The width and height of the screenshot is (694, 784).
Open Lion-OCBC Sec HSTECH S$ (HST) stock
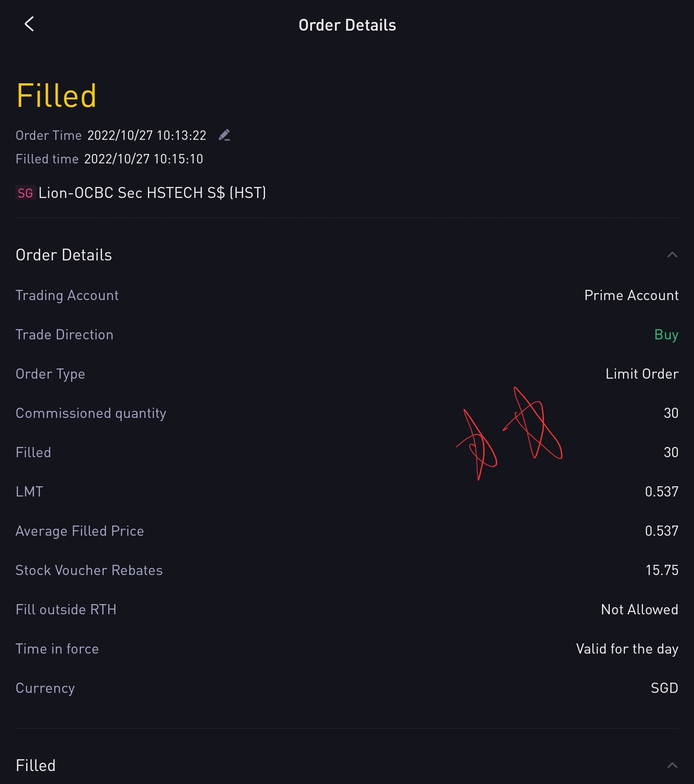pyautogui.click(x=152, y=193)
